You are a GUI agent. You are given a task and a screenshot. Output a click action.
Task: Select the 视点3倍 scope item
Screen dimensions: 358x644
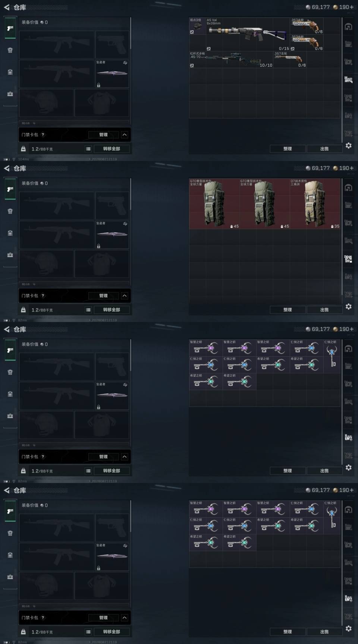(x=198, y=26)
